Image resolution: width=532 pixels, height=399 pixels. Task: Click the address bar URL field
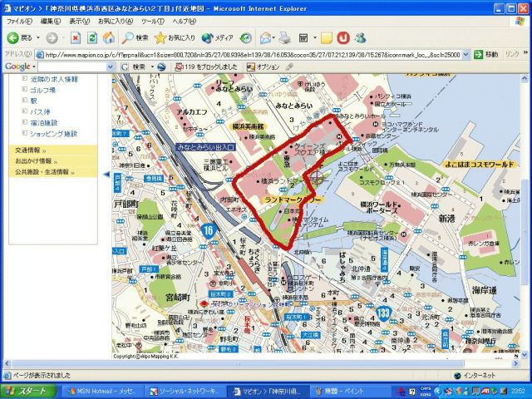coord(253,55)
